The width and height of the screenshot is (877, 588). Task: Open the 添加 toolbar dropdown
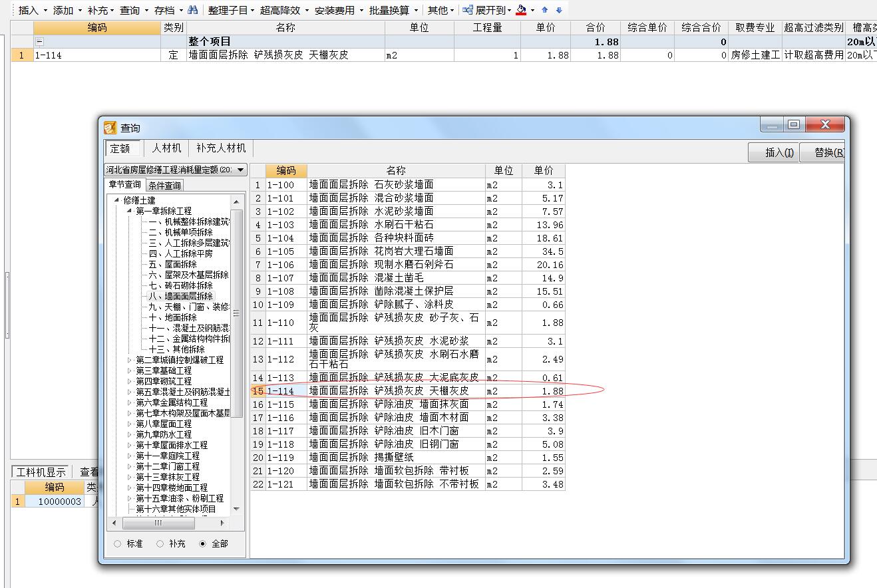pyautogui.click(x=67, y=10)
